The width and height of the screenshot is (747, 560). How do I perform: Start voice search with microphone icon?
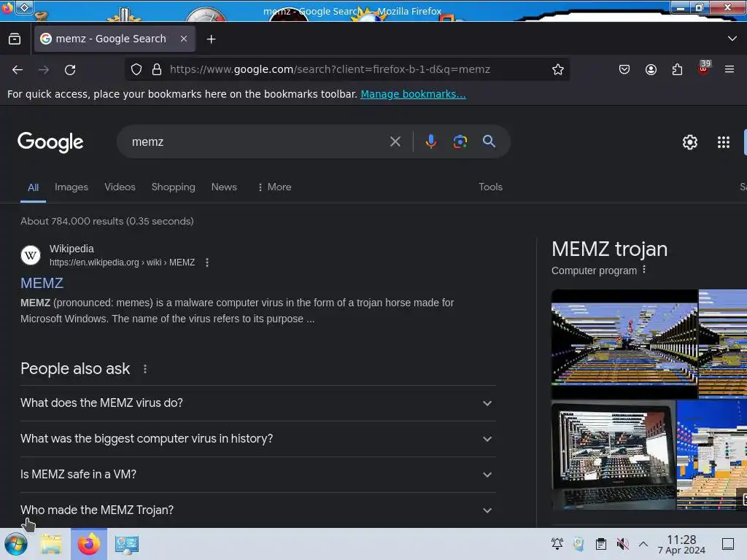point(430,141)
